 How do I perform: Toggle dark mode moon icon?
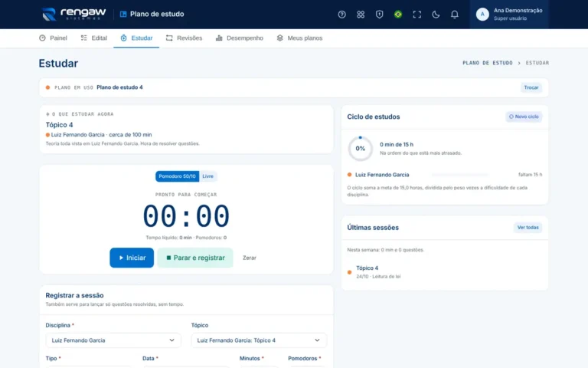tap(436, 15)
